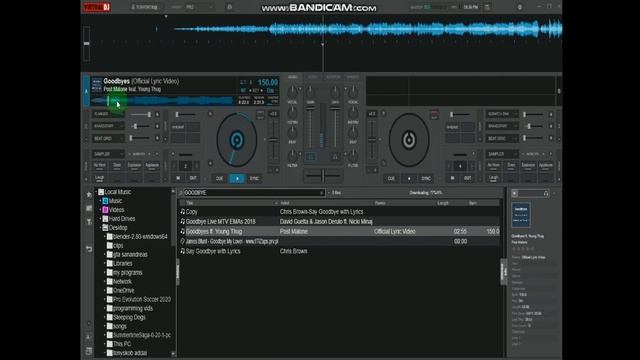Click the Local Music folder icon

click(x=101, y=192)
